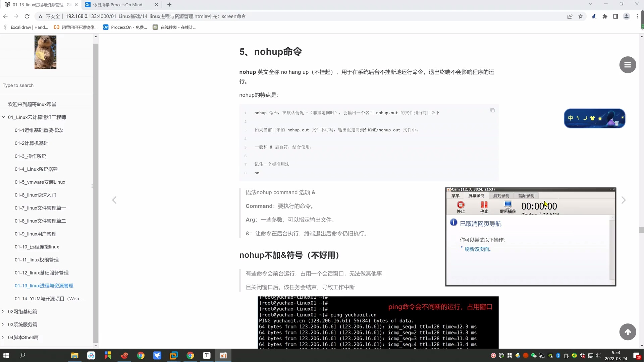Click the share icon in the address bar
This screenshot has height=362, width=644.
(570, 16)
